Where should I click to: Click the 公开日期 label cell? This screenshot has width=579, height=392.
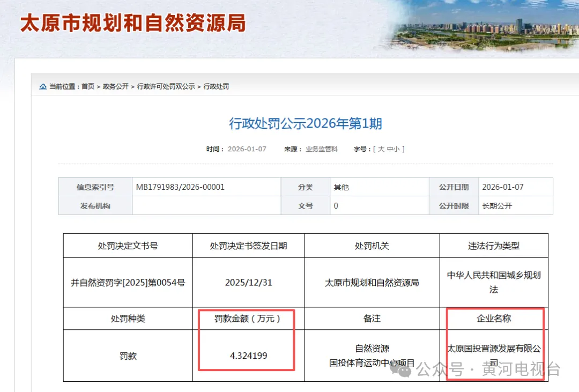click(x=454, y=187)
